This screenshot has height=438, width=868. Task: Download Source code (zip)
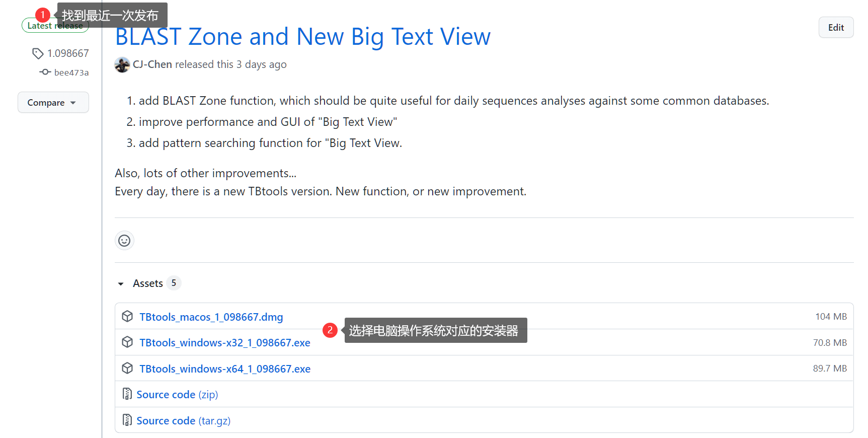(x=177, y=395)
